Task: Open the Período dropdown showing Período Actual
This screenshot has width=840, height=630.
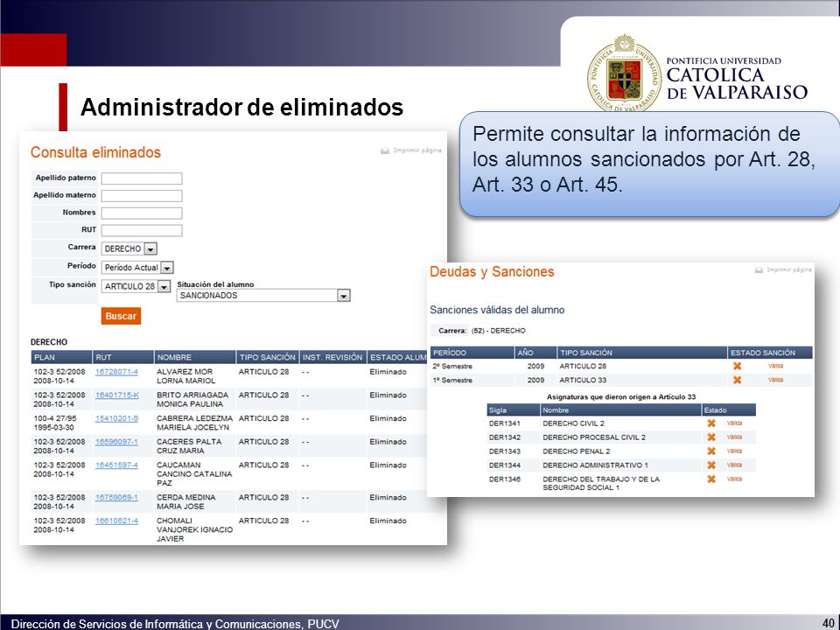Action: click(167, 268)
